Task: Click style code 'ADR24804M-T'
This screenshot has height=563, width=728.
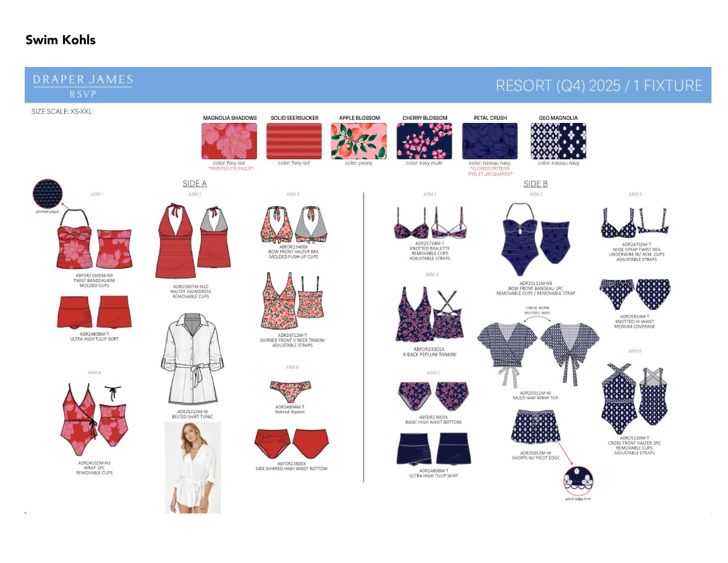Action: coord(290,407)
